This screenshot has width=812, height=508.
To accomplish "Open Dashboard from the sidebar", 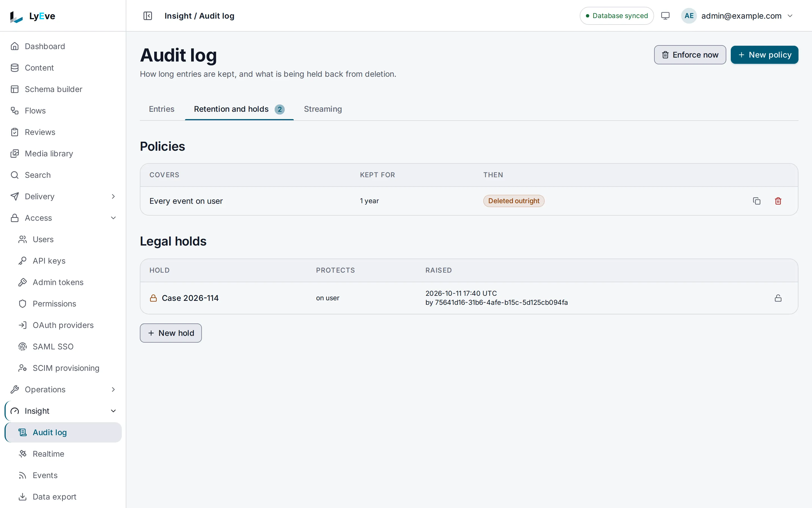I will tap(63, 46).
